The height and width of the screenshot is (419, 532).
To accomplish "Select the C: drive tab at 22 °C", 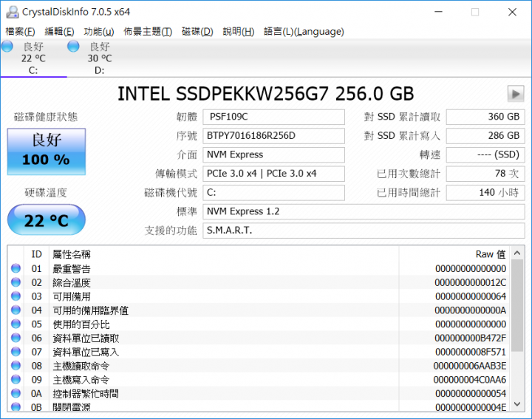I will (x=33, y=58).
